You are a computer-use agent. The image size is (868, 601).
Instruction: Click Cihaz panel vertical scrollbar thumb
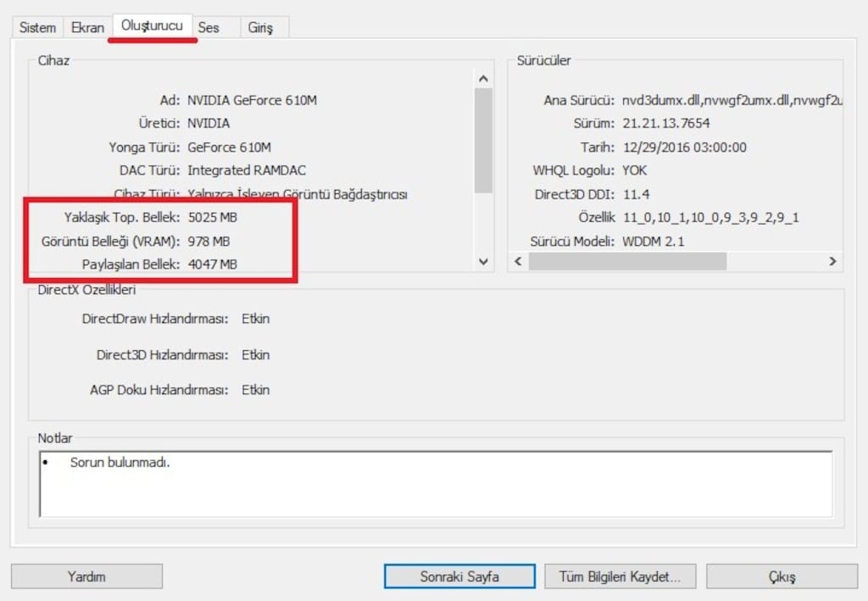[483, 141]
